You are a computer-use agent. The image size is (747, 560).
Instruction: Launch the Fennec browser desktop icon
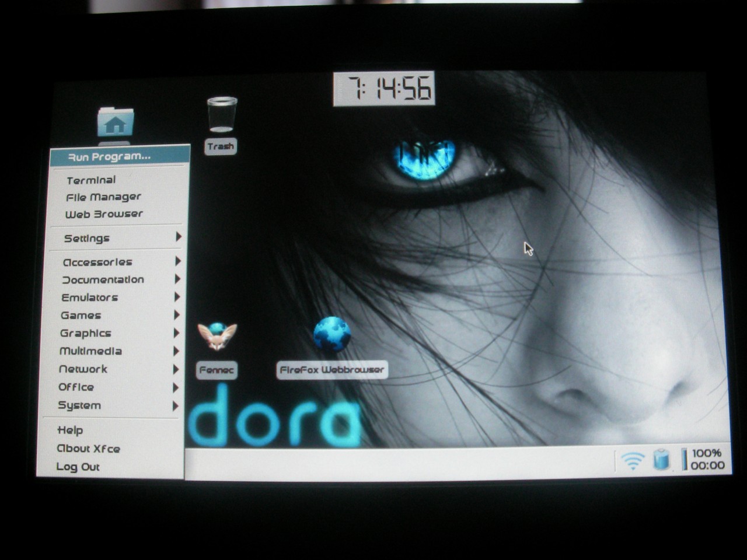tap(217, 337)
